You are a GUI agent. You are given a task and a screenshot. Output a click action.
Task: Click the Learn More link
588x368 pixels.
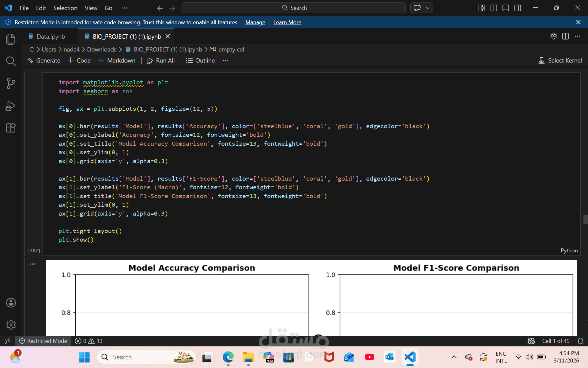pos(287,22)
